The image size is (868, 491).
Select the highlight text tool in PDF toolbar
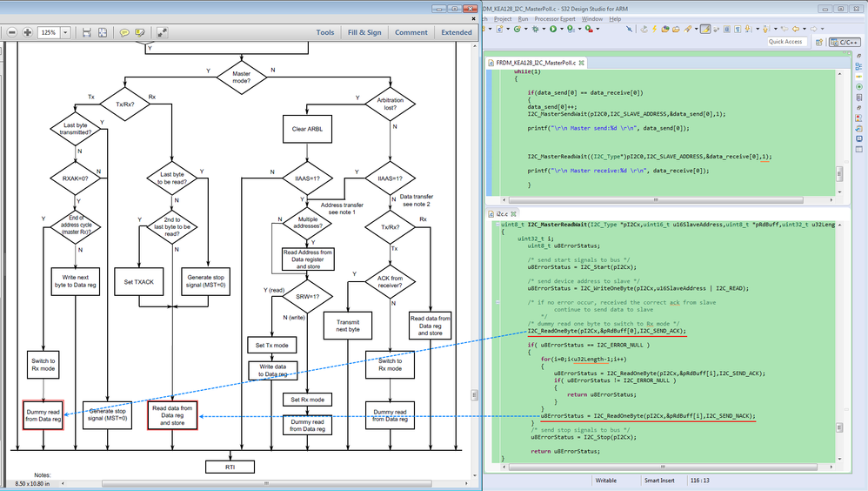click(140, 33)
